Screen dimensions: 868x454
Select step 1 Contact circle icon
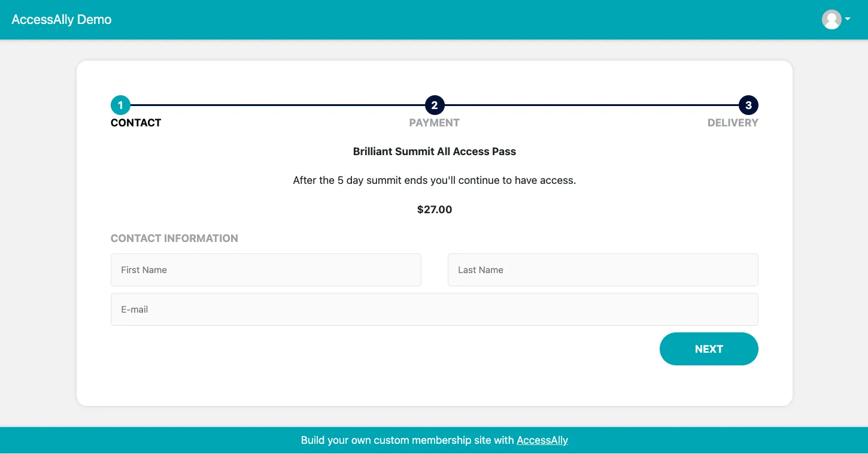click(120, 105)
